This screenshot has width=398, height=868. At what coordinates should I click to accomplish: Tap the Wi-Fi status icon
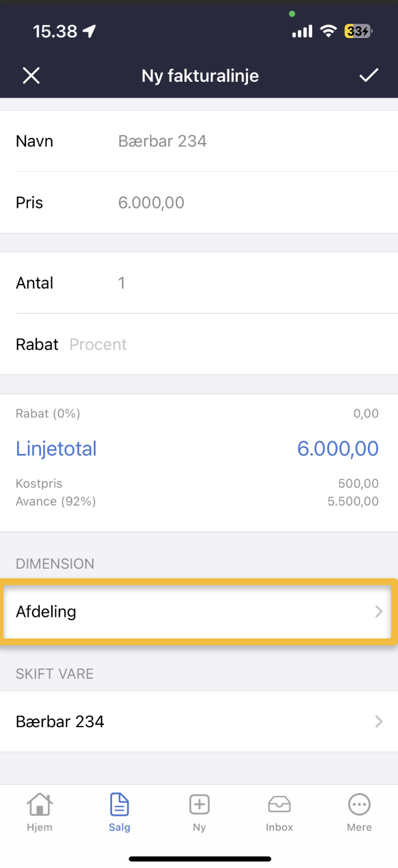tap(328, 31)
